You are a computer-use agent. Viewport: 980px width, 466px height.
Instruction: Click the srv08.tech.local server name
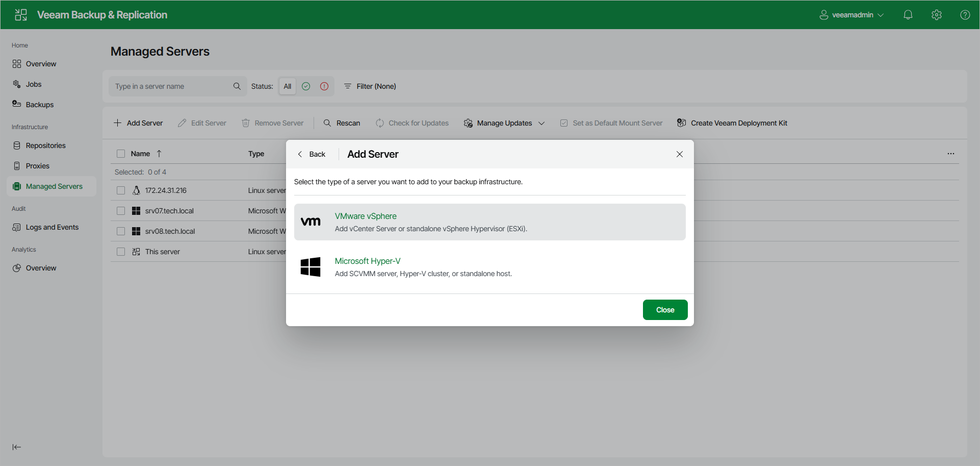click(x=170, y=231)
